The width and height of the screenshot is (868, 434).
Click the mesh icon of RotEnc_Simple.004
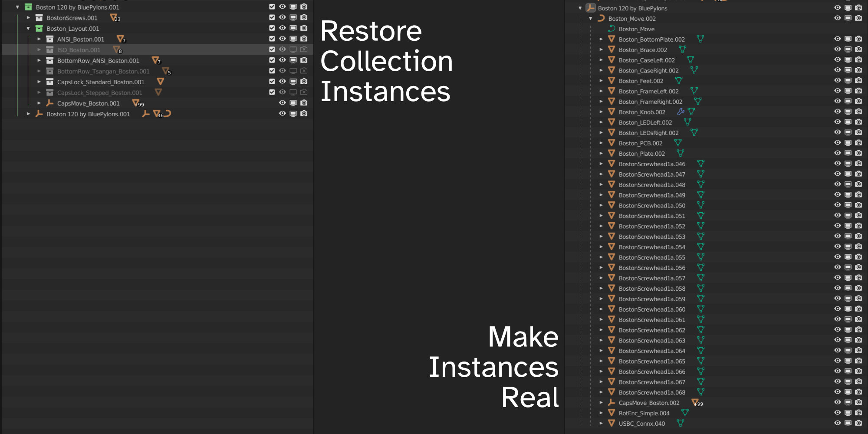[x=611, y=413]
